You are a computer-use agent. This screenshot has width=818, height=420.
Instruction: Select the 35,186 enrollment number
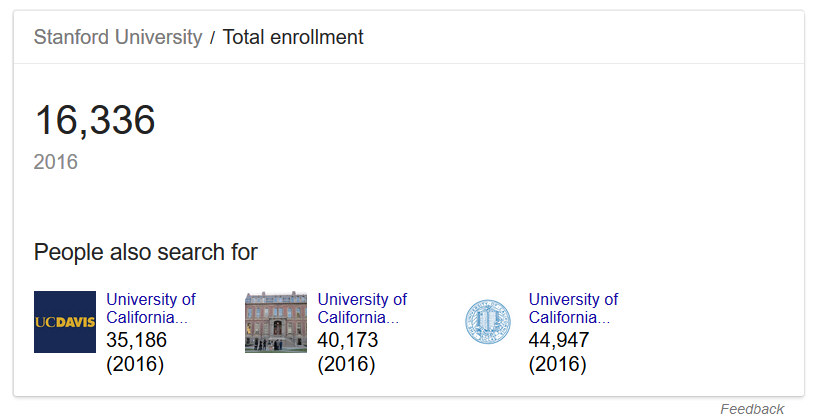137,340
